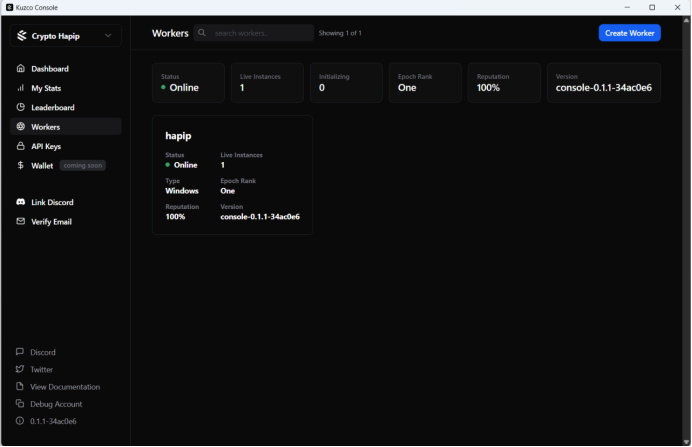Viewport: 692px width, 447px height.
Task: Click the My Stats bar chart icon
Action: point(20,88)
